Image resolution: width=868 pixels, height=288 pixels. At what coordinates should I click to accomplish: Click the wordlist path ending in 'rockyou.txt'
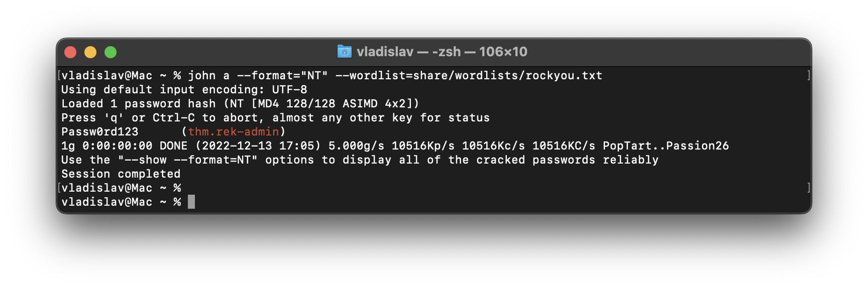[469, 75]
